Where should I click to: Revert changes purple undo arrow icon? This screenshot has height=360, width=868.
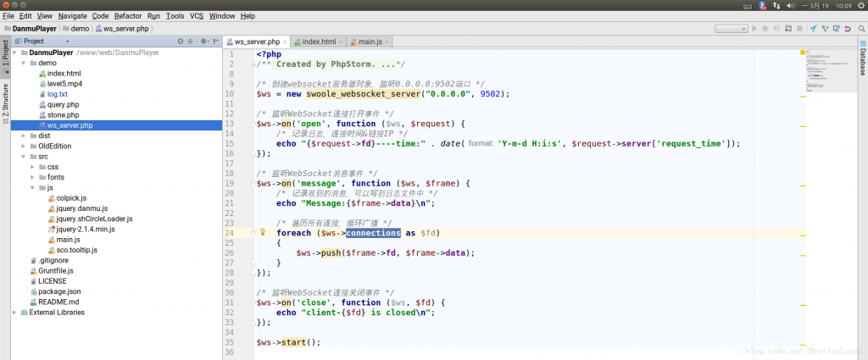(x=848, y=28)
